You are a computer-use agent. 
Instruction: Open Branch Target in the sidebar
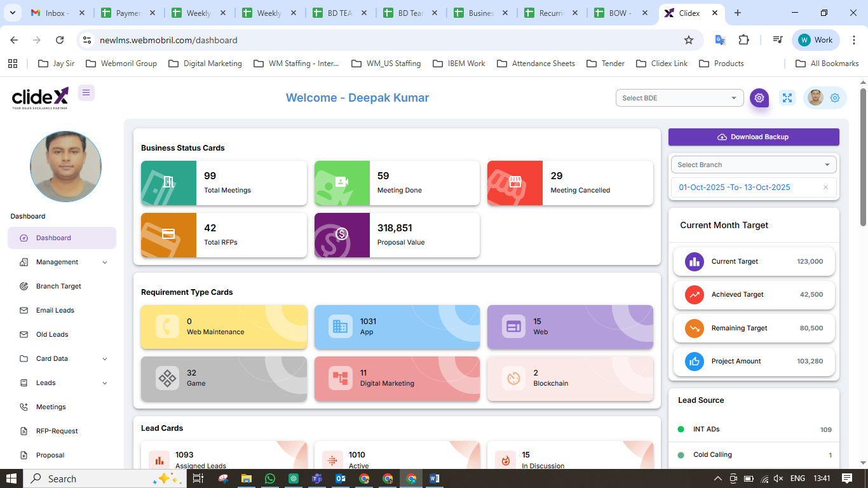coord(62,286)
